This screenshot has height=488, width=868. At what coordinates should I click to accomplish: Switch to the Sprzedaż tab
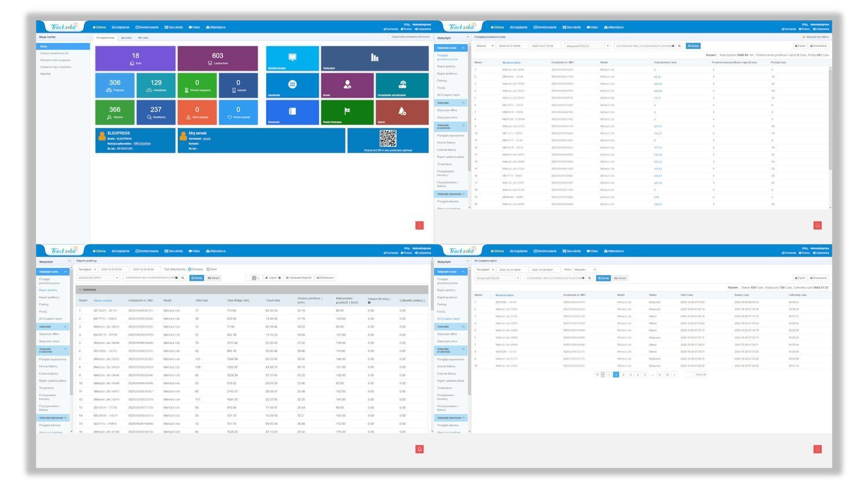pyautogui.click(x=126, y=38)
